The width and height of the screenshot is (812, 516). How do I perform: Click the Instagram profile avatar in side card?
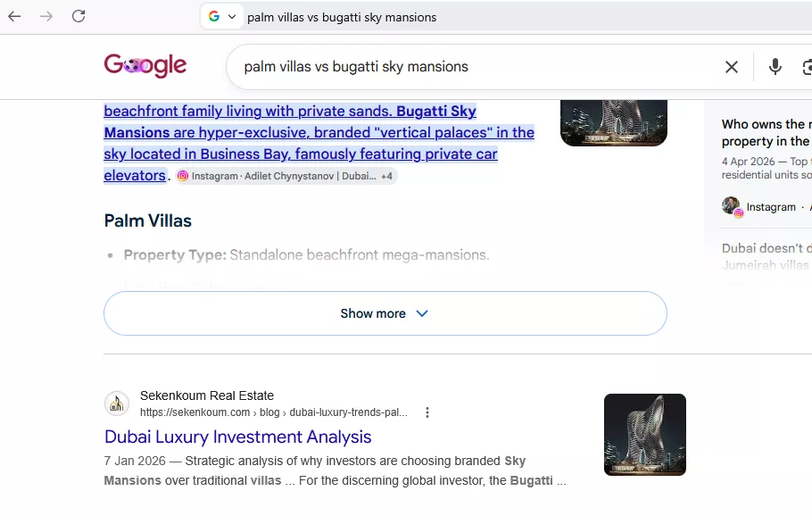click(x=731, y=205)
